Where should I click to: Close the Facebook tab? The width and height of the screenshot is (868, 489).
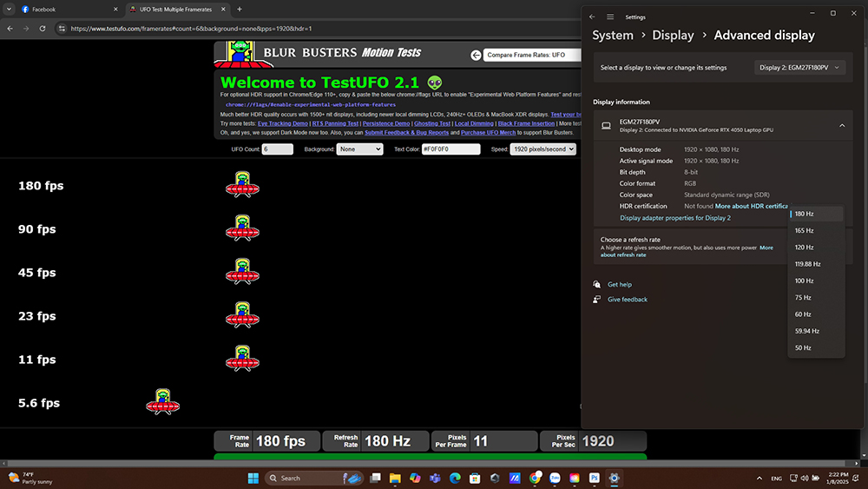point(115,10)
